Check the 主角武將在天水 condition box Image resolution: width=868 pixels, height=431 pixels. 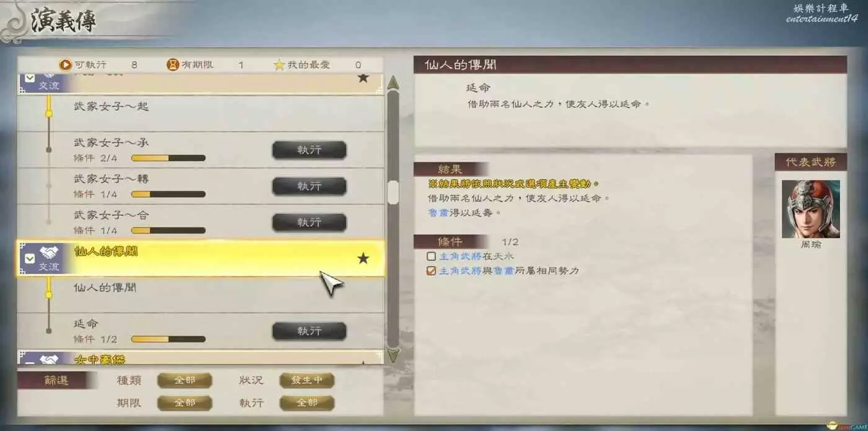coord(432,256)
